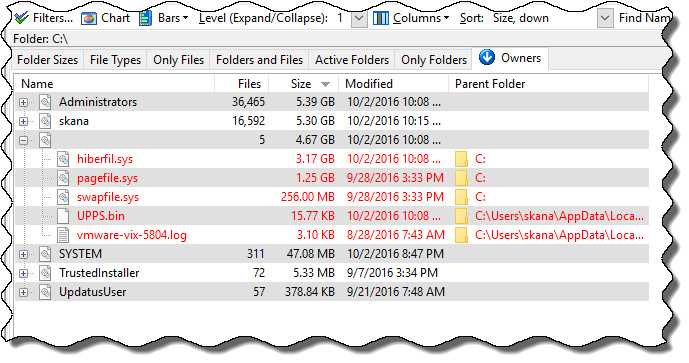Click the Chart pie icon
Image resolution: width=689 pixels, height=363 pixels.
tap(89, 18)
